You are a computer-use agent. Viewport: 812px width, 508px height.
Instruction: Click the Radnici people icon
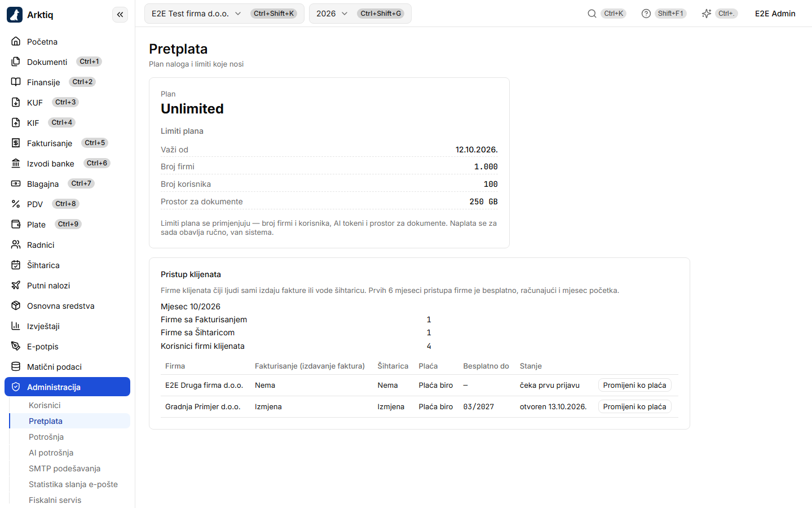(x=16, y=244)
